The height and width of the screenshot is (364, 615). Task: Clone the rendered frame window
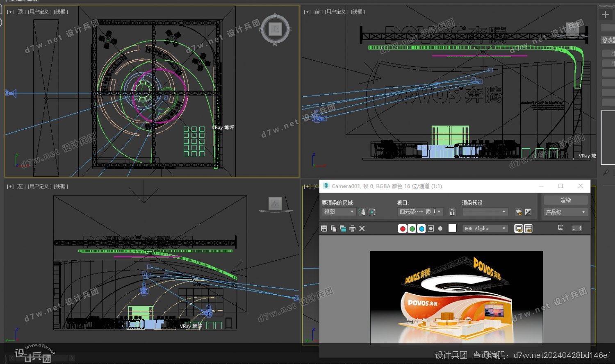[343, 228]
